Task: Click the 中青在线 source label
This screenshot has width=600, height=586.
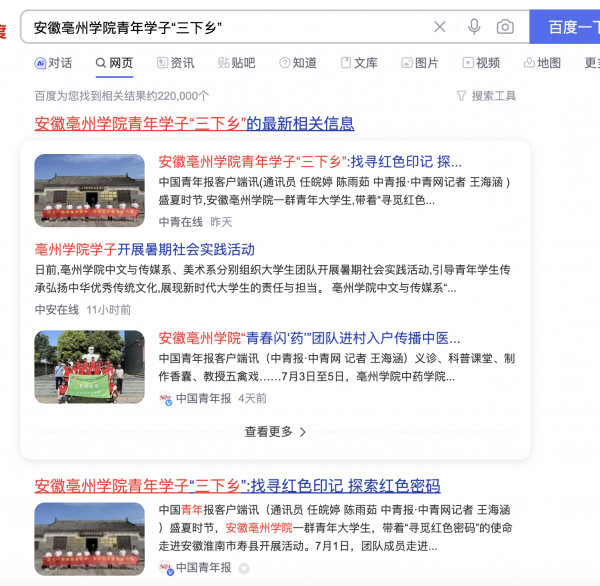Action: tap(181, 222)
